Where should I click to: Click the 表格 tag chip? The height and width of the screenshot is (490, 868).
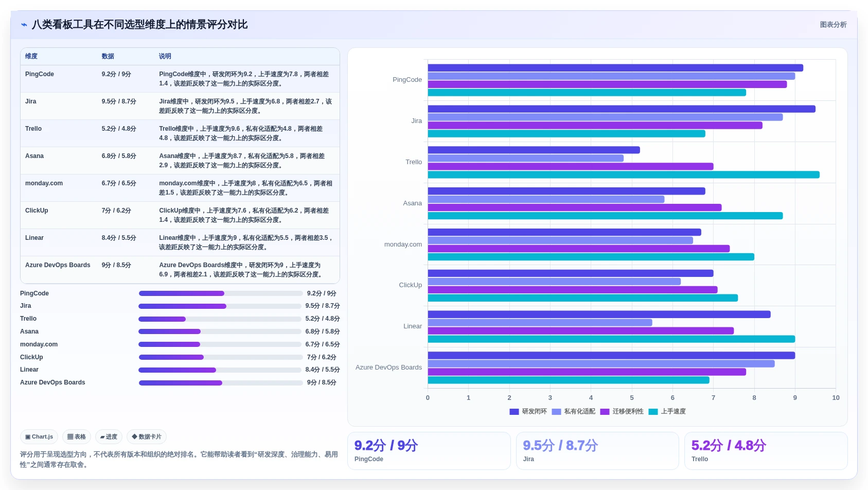77,437
